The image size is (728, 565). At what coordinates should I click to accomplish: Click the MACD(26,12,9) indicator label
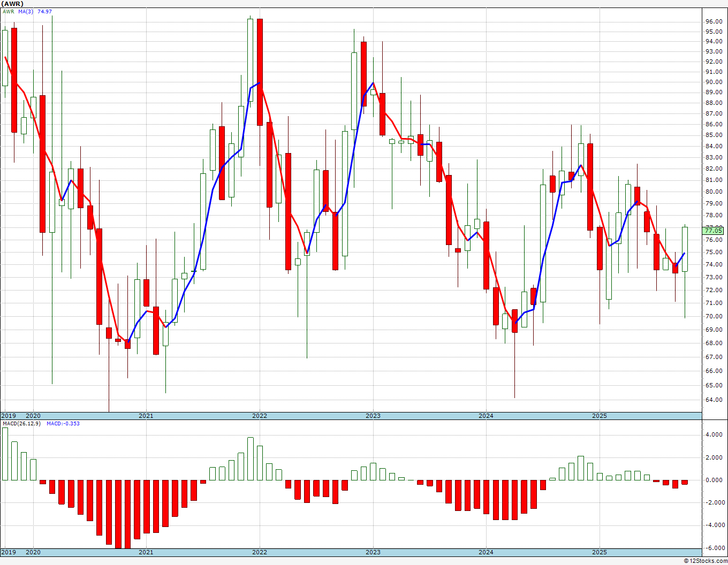pos(21,423)
